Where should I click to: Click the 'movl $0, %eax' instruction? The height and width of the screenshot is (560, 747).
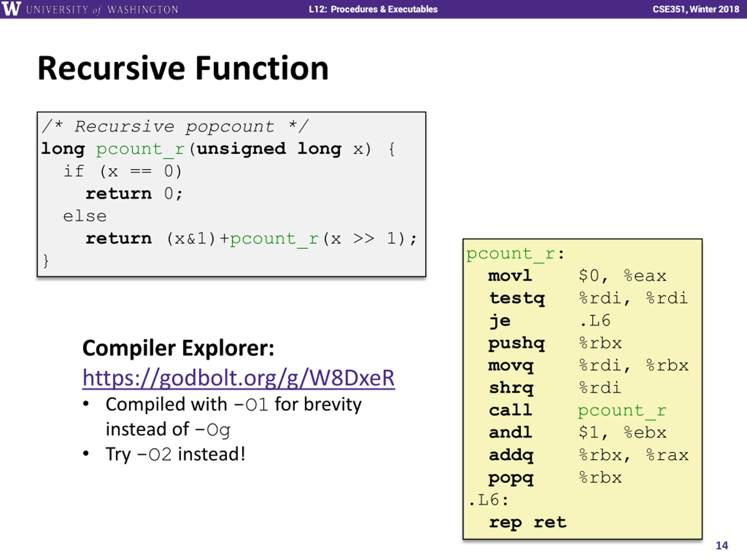(x=577, y=276)
